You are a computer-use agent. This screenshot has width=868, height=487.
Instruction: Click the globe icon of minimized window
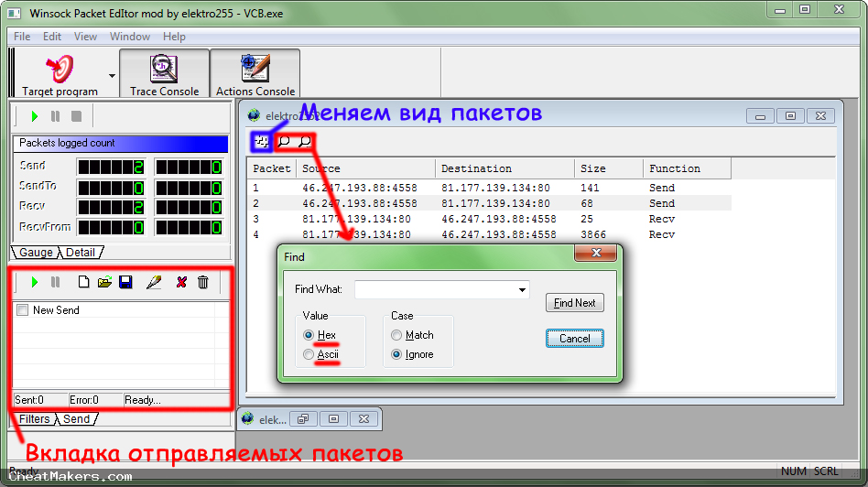click(248, 418)
